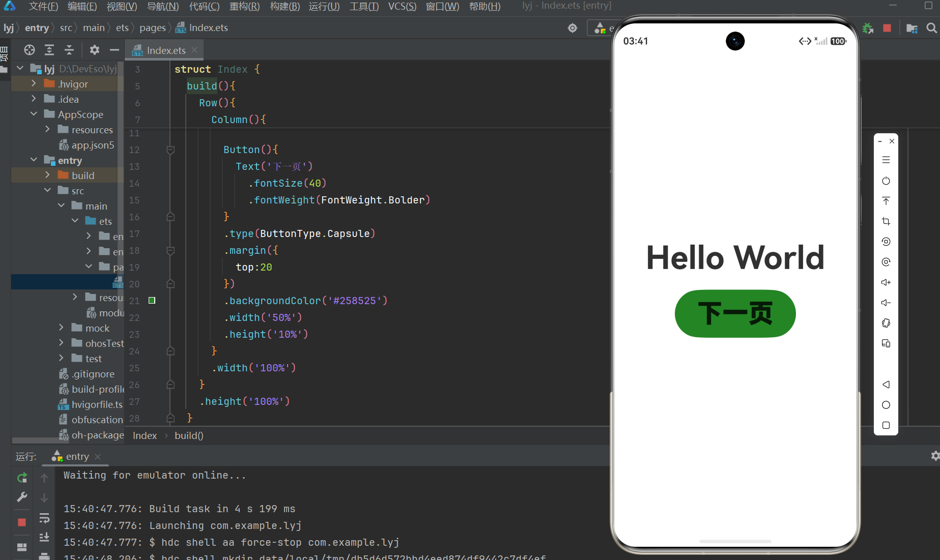Open the 构建(B) menu
Viewport: 940px width, 560px height.
pos(285,6)
